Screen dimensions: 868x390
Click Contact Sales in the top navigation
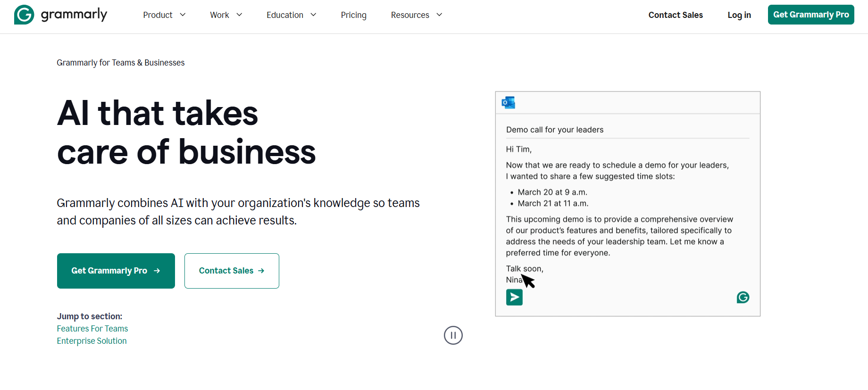[x=676, y=15]
